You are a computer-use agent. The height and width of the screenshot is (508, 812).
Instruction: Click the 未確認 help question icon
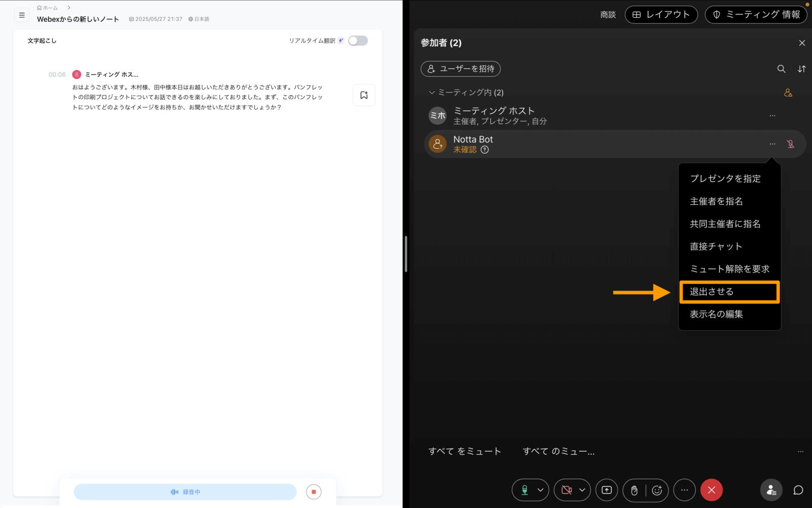[485, 150]
